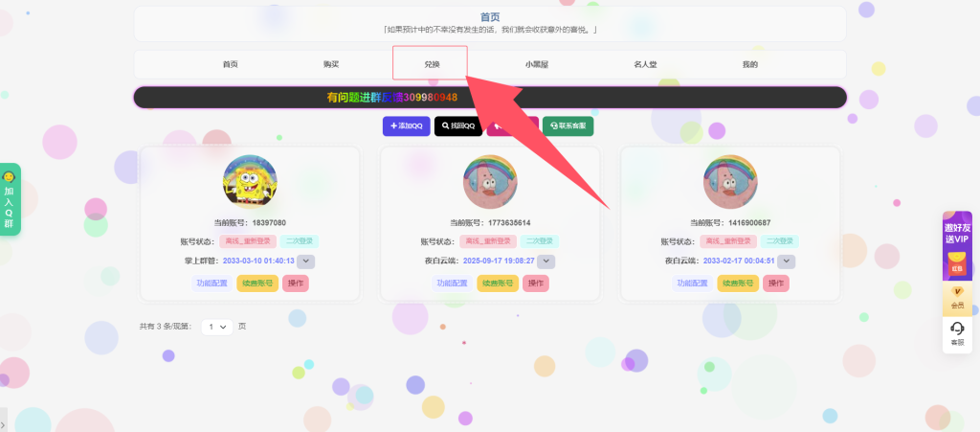Click the black 找回QQ search button

tap(458, 126)
